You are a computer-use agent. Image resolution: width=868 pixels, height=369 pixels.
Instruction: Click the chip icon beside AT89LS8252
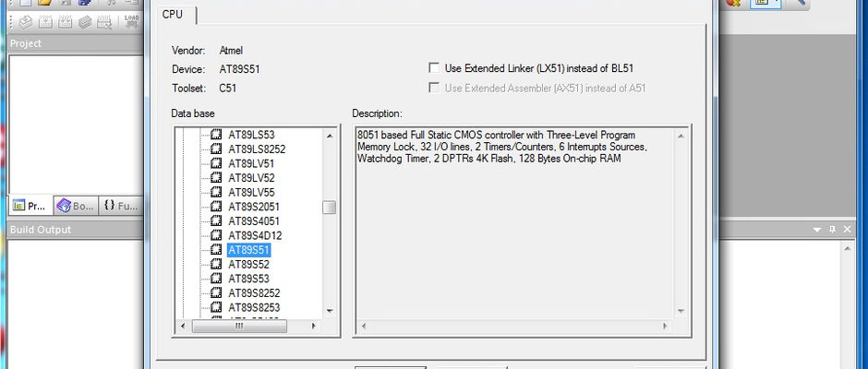[x=216, y=149]
